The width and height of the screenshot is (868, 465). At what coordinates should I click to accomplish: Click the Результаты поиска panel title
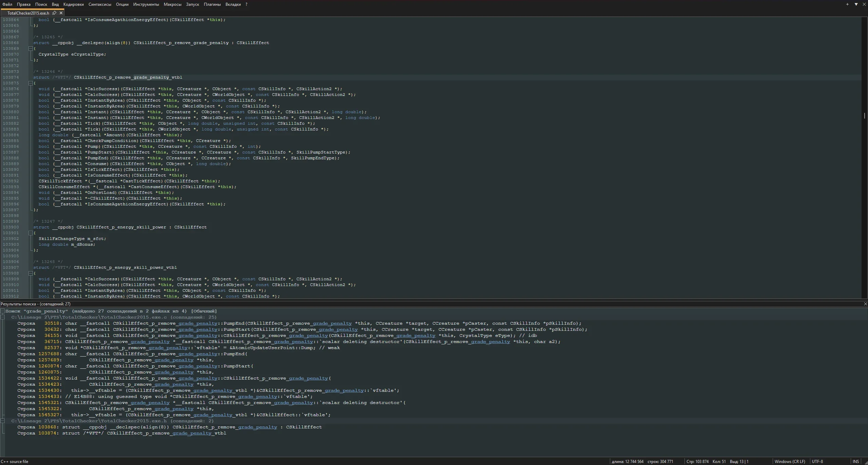click(36, 304)
